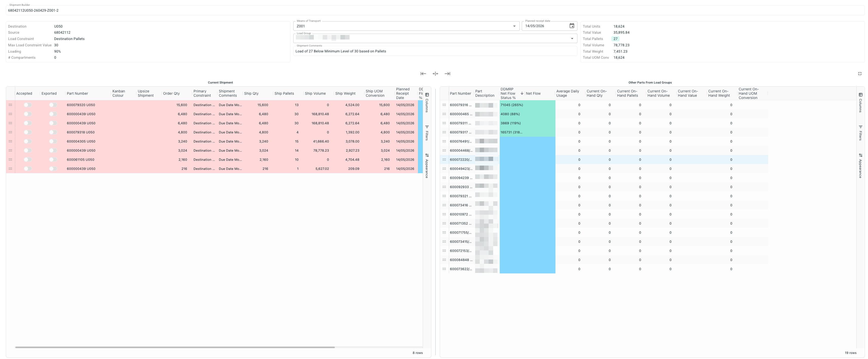The height and width of the screenshot is (359, 868).
Task: Grab the drag handle for part 600061105 U050
Action: [10, 160]
